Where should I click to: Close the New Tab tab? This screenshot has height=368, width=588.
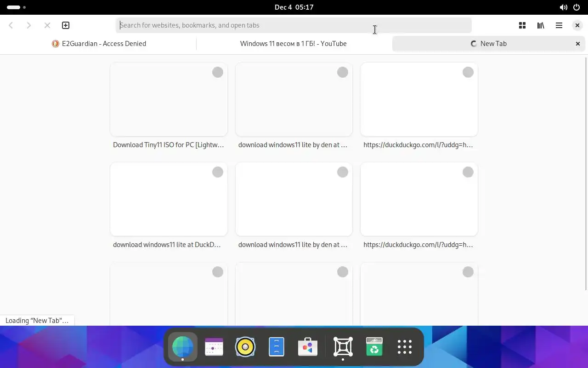578,44
